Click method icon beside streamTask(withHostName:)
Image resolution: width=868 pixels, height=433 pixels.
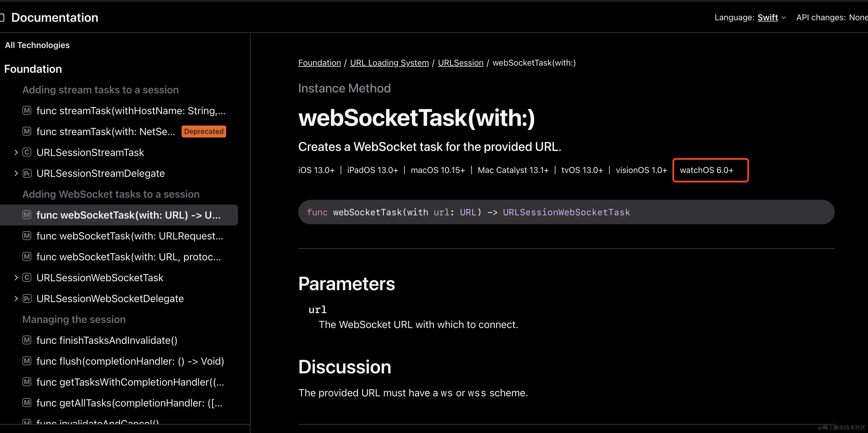coord(27,111)
